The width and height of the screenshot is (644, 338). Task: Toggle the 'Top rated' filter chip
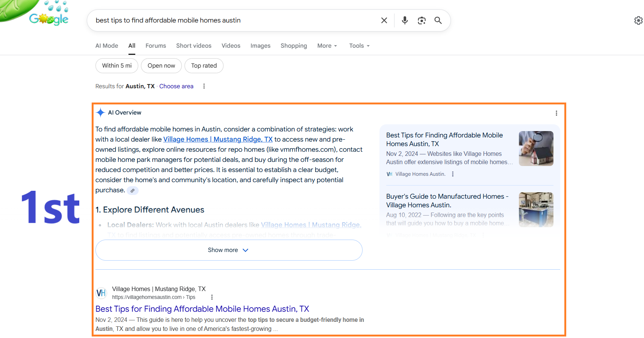(x=204, y=66)
